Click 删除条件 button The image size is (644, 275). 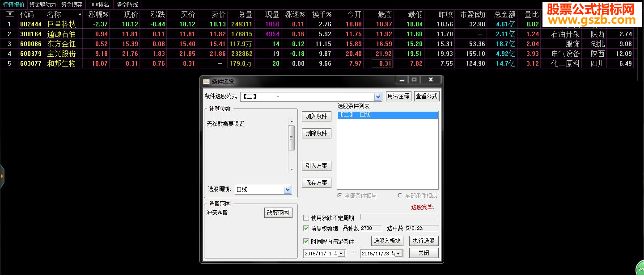pos(316,133)
